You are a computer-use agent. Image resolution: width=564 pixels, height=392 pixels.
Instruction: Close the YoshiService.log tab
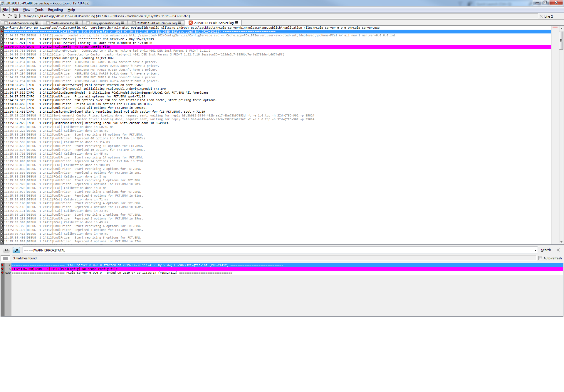click(48, 23)
